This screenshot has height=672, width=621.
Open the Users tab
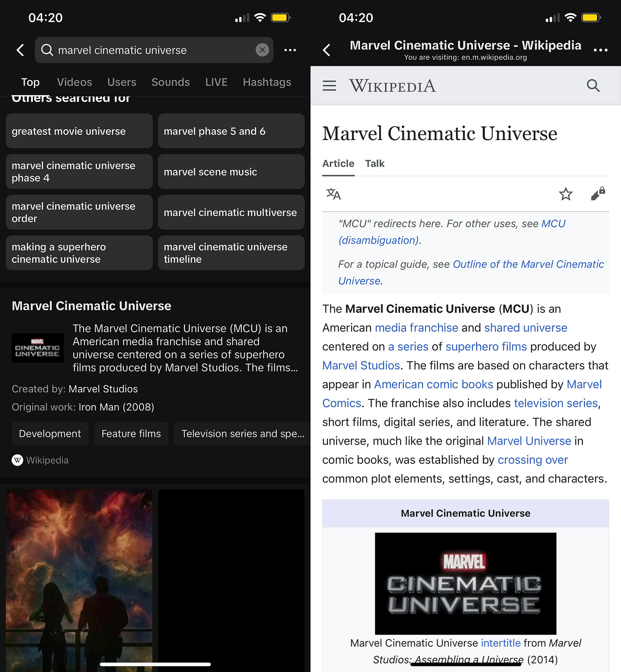[x=122, y=82]
